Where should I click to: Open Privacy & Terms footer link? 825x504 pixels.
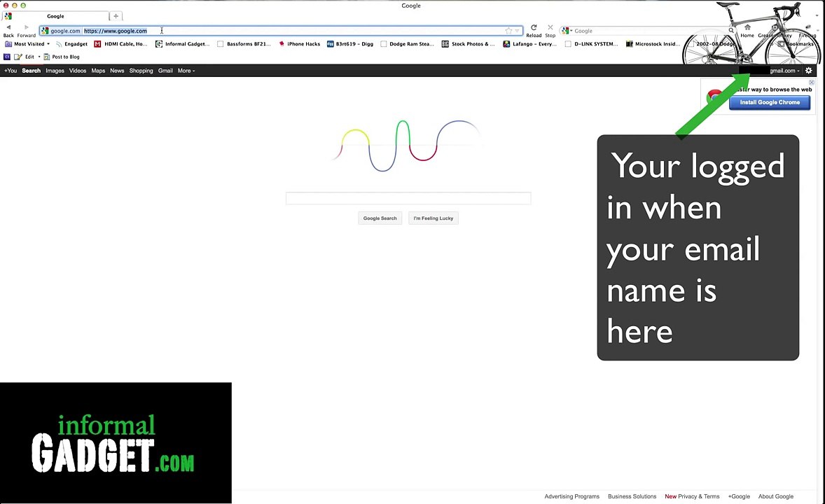[699, 496]
